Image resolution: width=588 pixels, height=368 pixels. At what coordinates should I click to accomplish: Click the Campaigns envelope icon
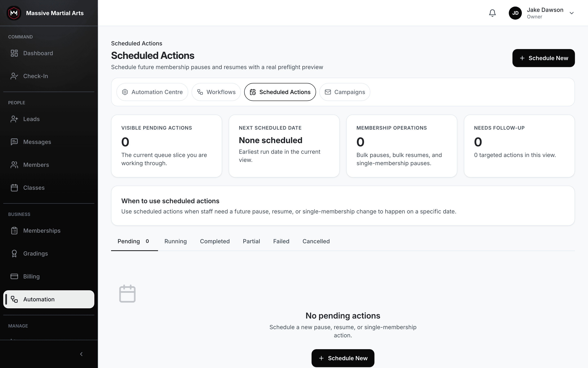(328, 92)
